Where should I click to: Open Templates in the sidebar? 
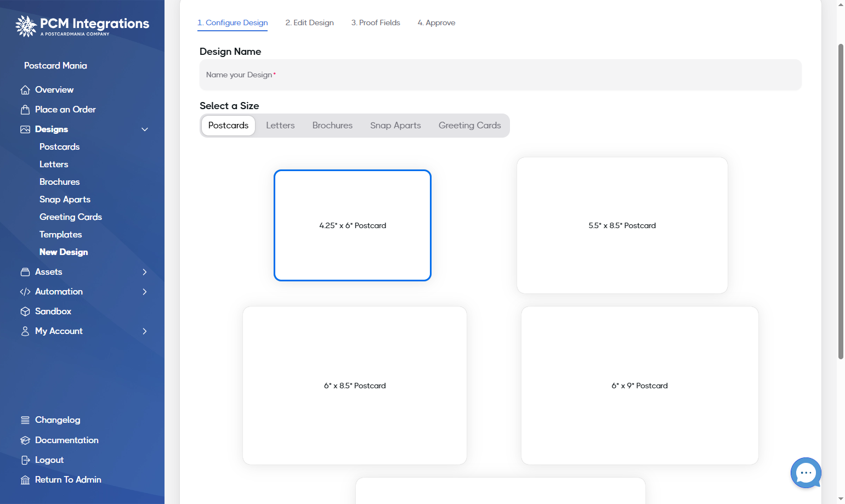pos(60,235)
